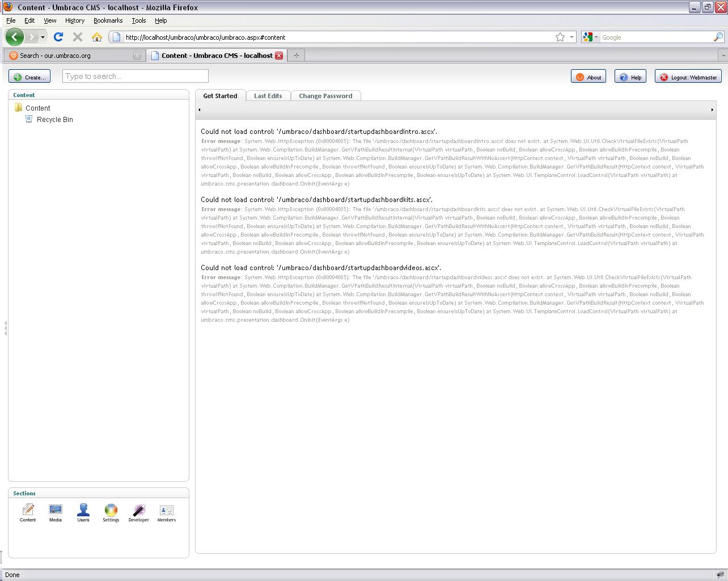Open the Content section icon

pyautogui.click(x=28, y=512)
